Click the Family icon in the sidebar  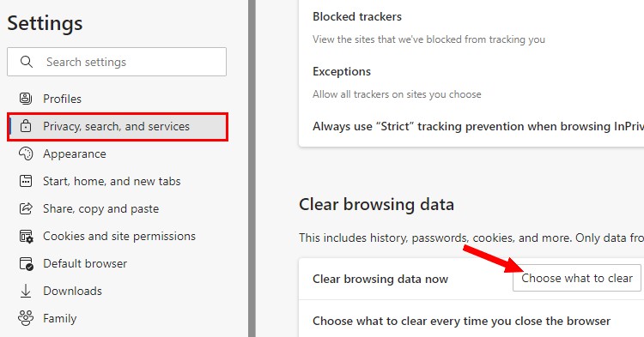(26, 318)
